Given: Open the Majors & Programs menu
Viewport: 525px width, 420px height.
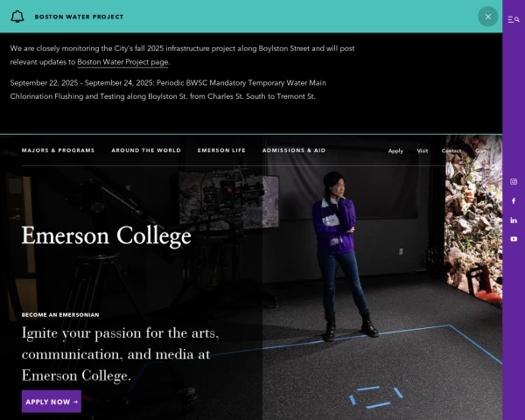Looking at the screenshot, I should click(x=58, y=150).
